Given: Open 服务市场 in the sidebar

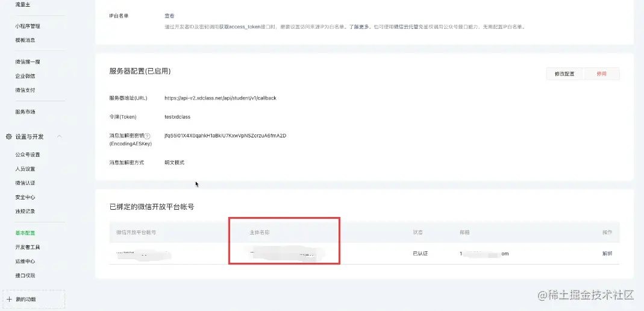Looking at the screenshot, I should (x=25, y=112).
